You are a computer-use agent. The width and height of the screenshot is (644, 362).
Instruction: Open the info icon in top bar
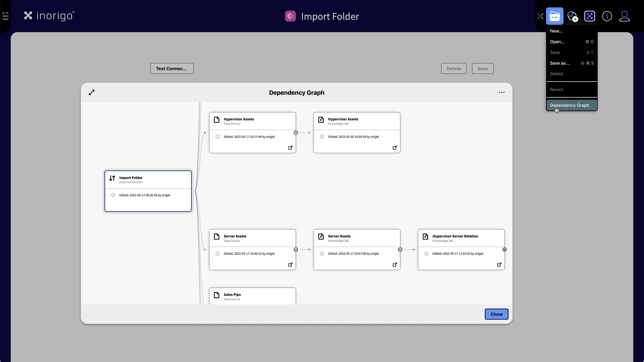[x=607, y=16]
